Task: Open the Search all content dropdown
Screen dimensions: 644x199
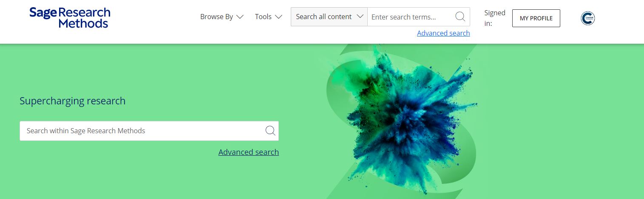Action: click(x=329, y=17)
